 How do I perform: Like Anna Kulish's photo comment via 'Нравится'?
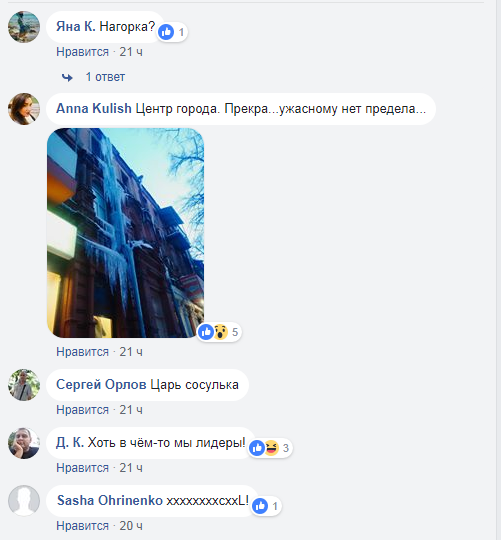pyautogui.click(x=82, y=352)
